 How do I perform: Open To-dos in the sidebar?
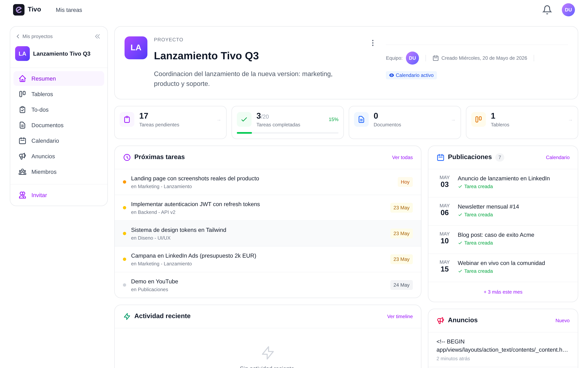59,110
